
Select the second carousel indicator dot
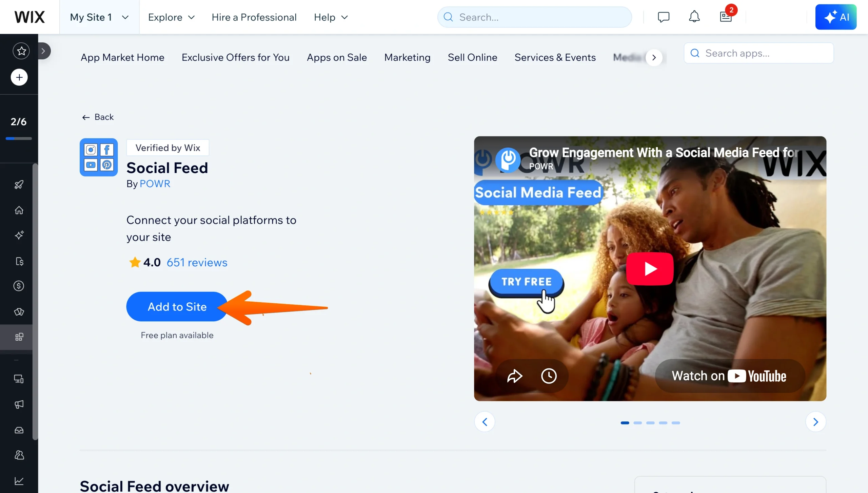637,423
